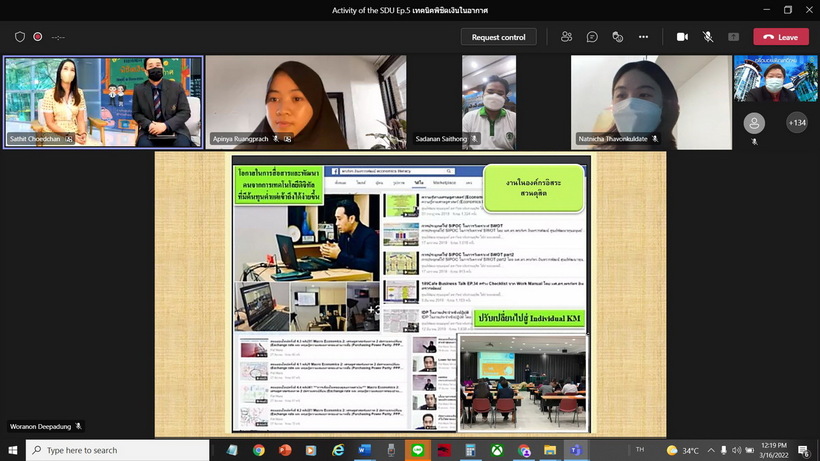Toggle the microphone mute button
Image resolution: width=820 pixels, height=461 pixels.
708,37
